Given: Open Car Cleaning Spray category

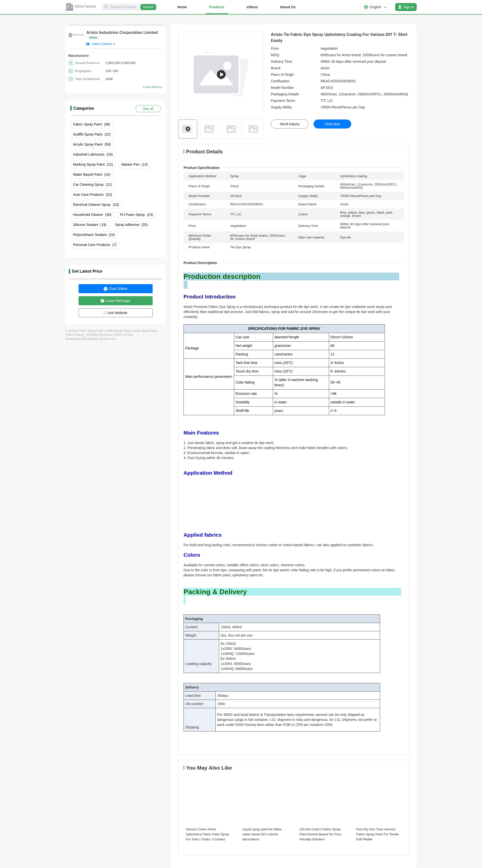Looking at the screenshot, I should pyautogui.click(x=93, y=185).
